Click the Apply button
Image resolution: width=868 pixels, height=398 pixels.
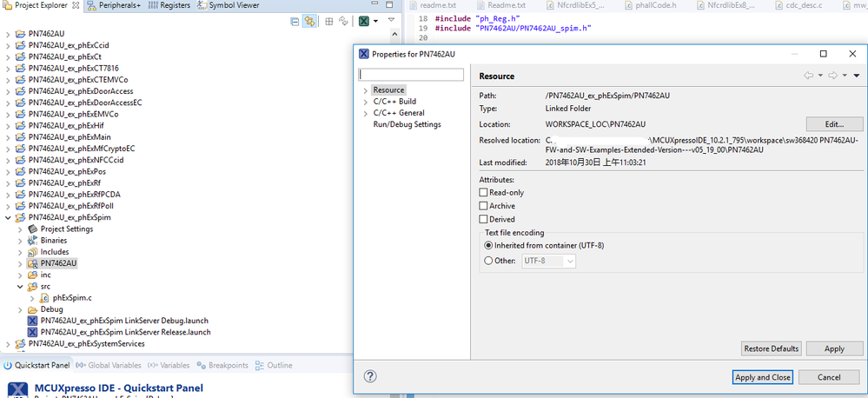click(834, 348)
